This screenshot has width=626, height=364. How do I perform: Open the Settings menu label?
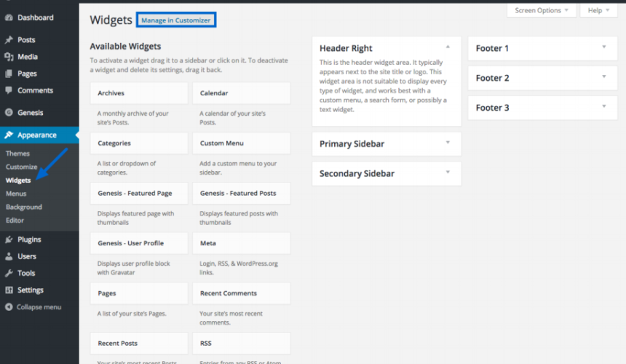pyautogui.click(x=31, y=290)
